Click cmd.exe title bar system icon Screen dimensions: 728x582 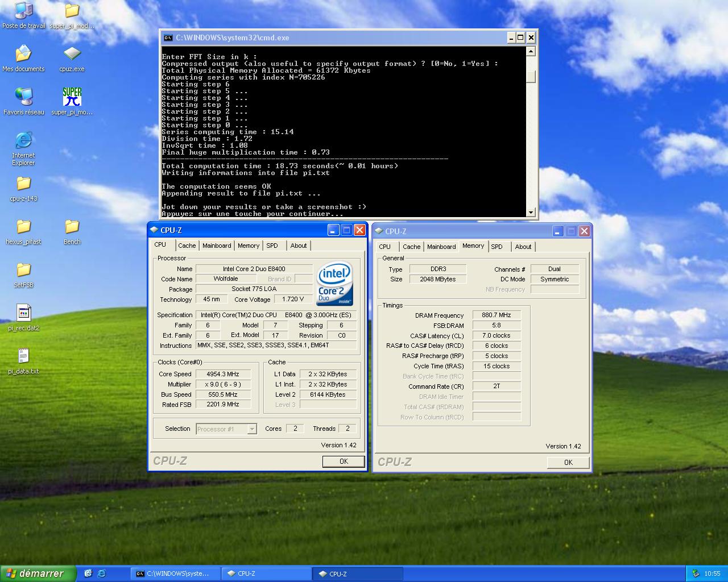click(168, 38)
